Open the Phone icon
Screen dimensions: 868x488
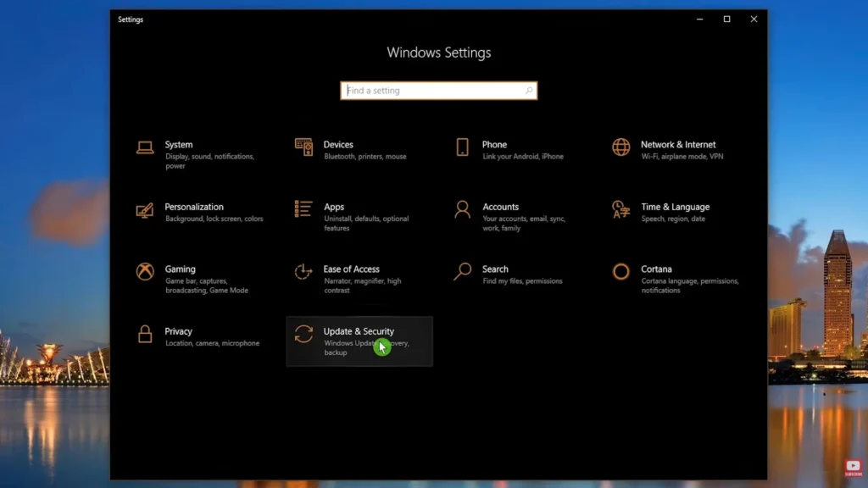[x=462, y=147]
